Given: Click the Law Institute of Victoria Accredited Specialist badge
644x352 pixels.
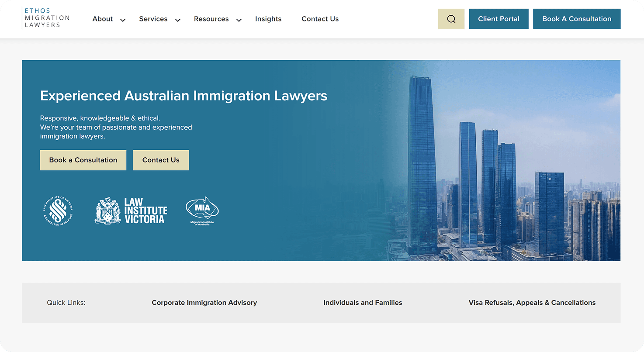Looking at the screenshot, I should click(x=58, y=211).
